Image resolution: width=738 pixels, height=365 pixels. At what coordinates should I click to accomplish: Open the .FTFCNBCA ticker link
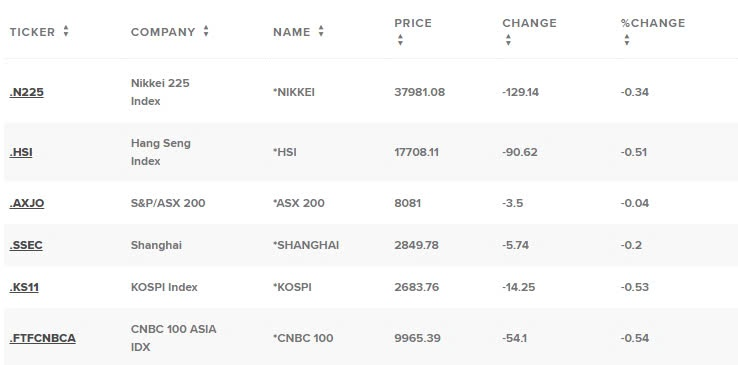(42, 338)
